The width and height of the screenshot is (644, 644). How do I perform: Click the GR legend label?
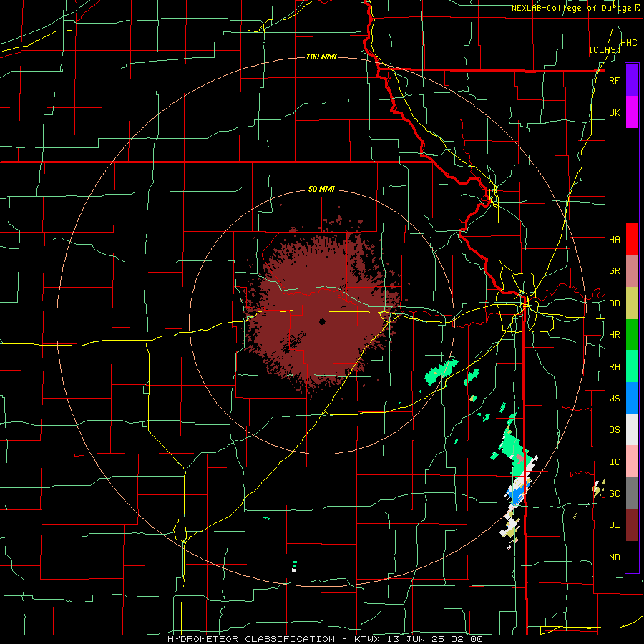point(614,271)
